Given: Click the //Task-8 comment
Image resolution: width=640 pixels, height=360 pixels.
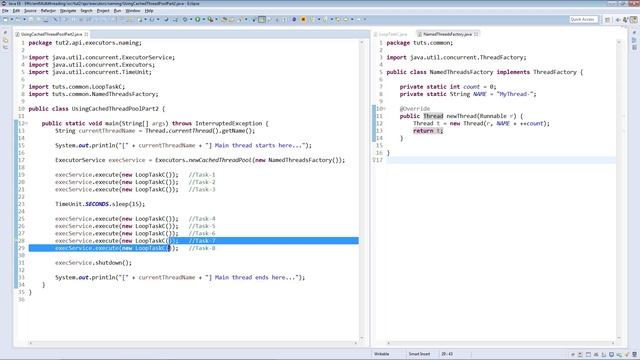Looking at the screenshot, I should pyautogui.click(x=202, y=248).
